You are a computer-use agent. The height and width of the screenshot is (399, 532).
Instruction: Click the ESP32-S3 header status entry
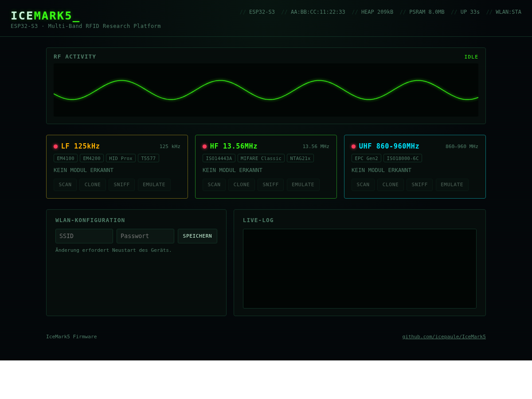(x=262, y=12)
